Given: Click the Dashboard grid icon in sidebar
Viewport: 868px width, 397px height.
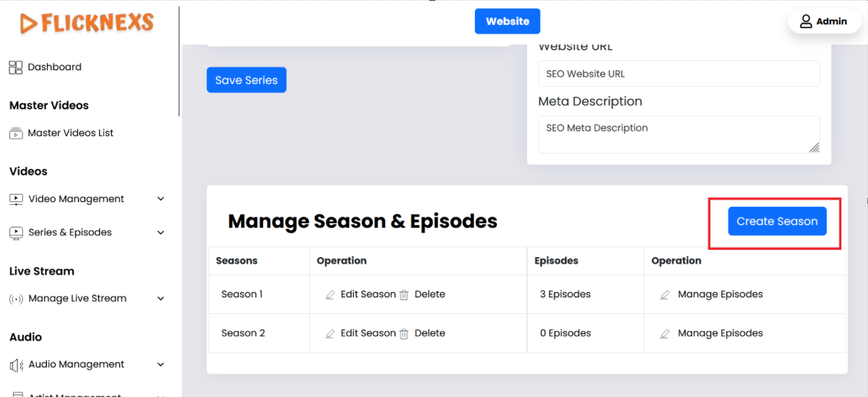Looking at the screenshot, I should coord(16,67).
